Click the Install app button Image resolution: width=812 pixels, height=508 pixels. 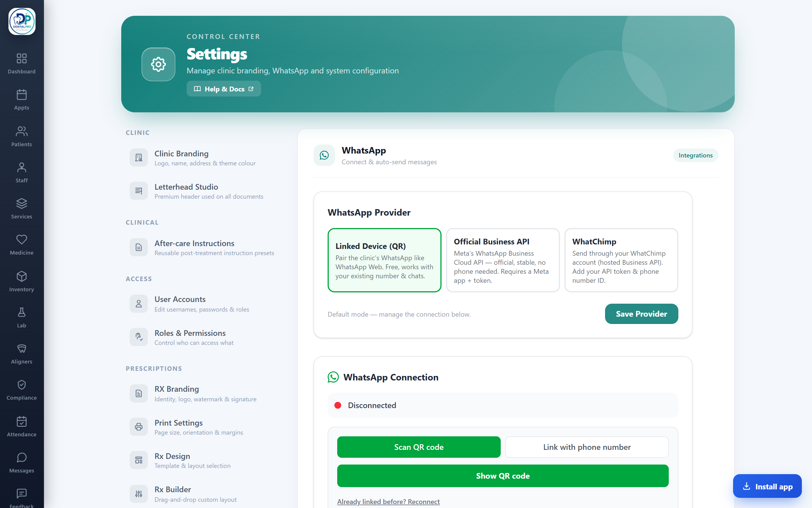(767, 486)
